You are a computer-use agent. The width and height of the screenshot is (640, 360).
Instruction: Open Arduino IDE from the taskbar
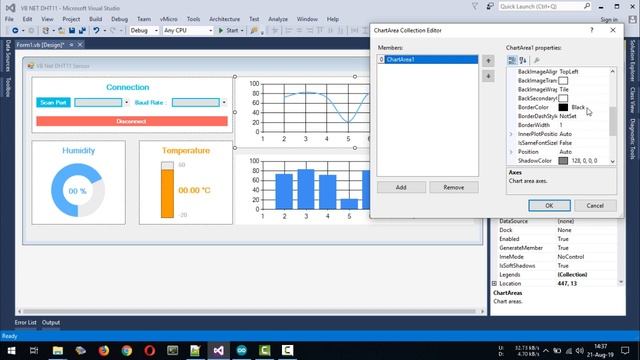point(242,351)
